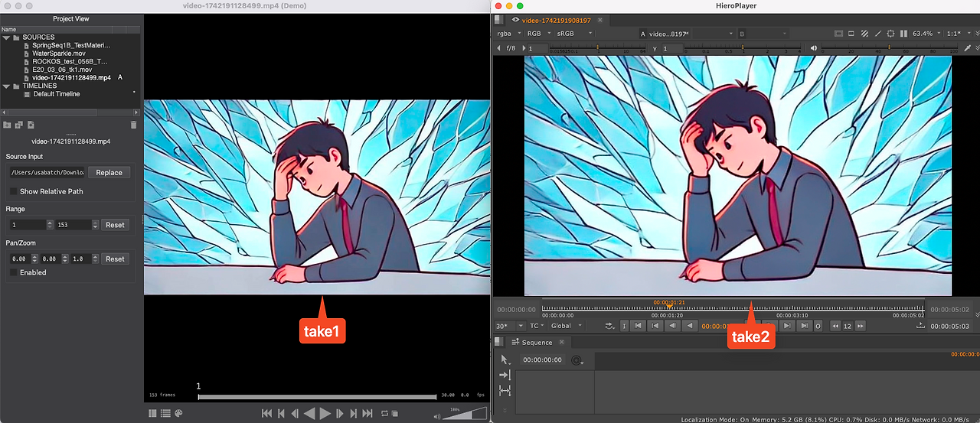Adjust the gamma Y slider
Image resolution: width=980 pixels, height=423 pixels.
[742, 48]
